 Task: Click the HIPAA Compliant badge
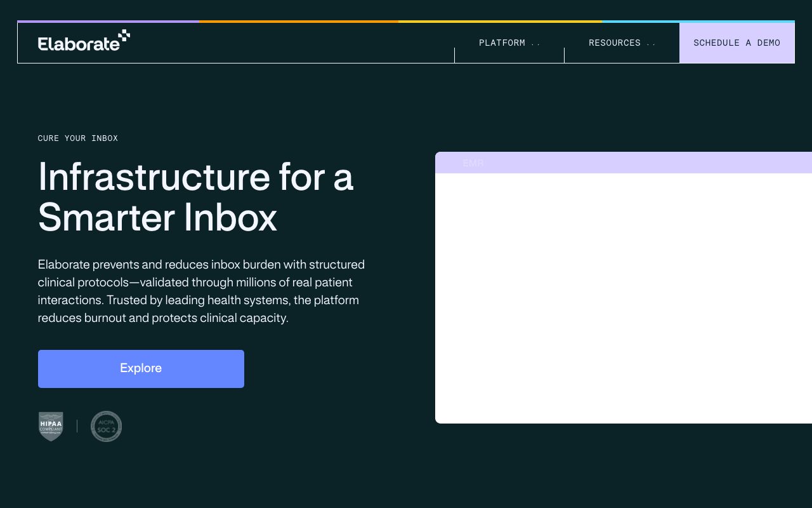[x=51, y=426]
